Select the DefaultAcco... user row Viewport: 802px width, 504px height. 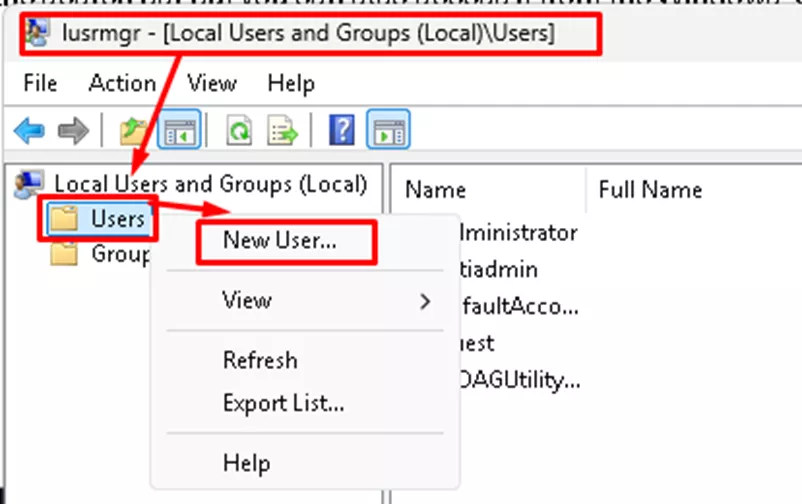(520, 306)
